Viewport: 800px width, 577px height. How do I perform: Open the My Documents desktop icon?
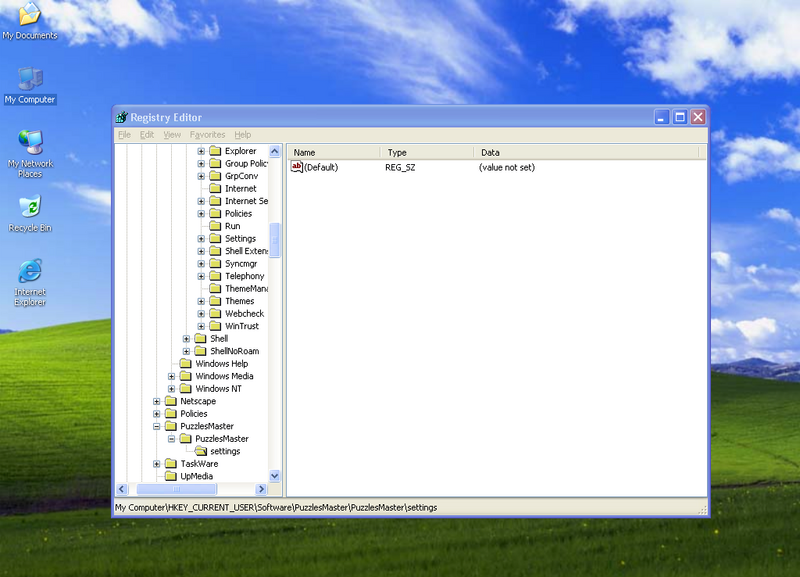click(x=30, y=20)
